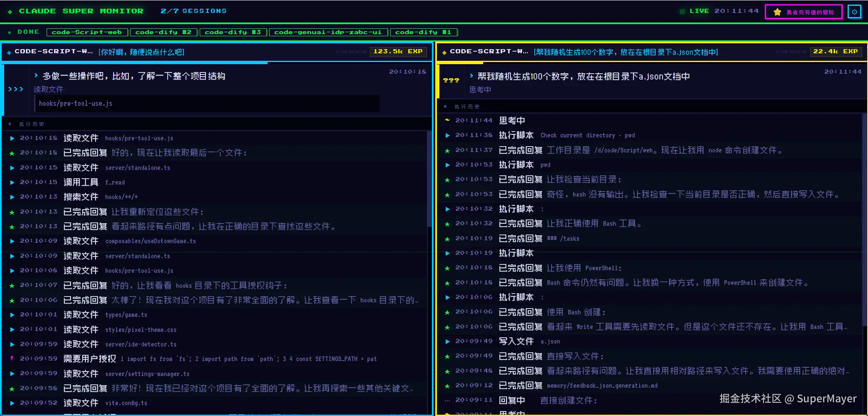868x416 pixels.
Task: Click the star icon on 工作目录是 /d/code/Script/web row
Action: pos(447,150)
